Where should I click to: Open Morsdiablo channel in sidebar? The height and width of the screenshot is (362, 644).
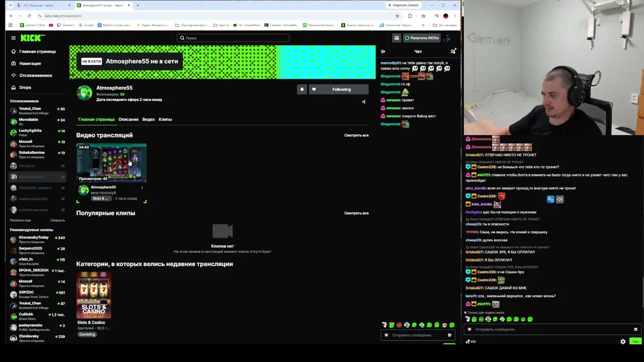coord(37,122)
